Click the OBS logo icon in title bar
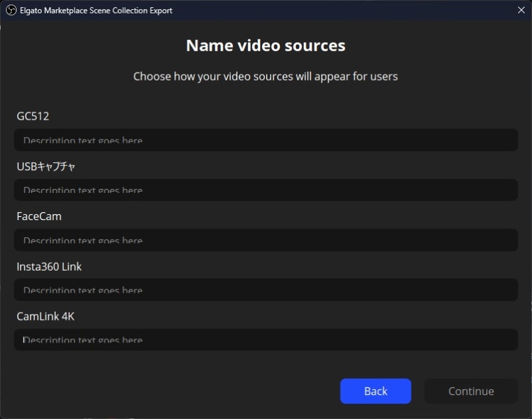 pos(11,10)
